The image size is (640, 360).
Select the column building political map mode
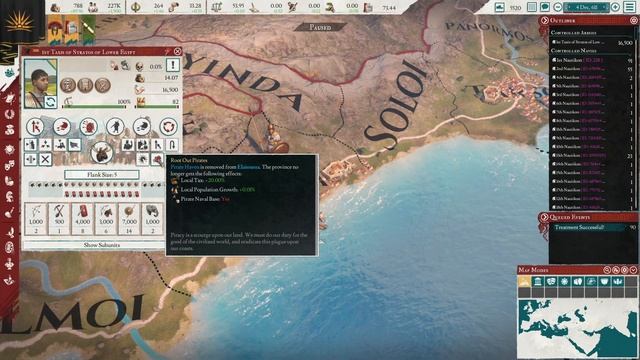pyautogui.click(x=538, y=282)
